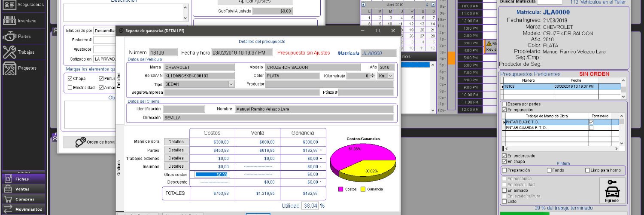The image size is (644, 215).
Task: Check the Fondo paint checkbox
Action: [549, 170]
